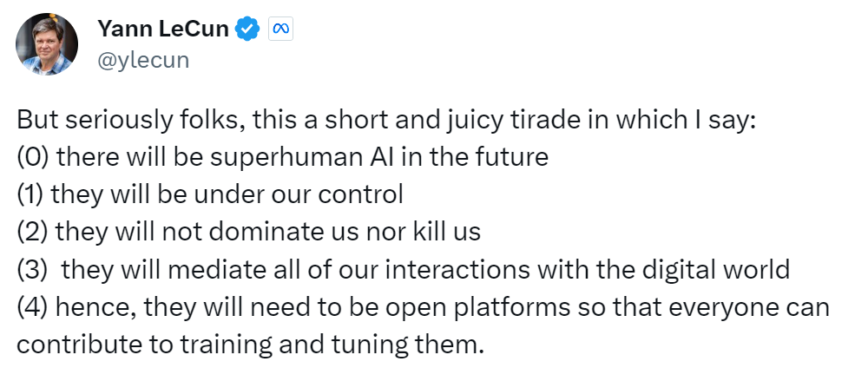
Task: Click the final line "contribute to training"
Action: [x=248, y=343]
